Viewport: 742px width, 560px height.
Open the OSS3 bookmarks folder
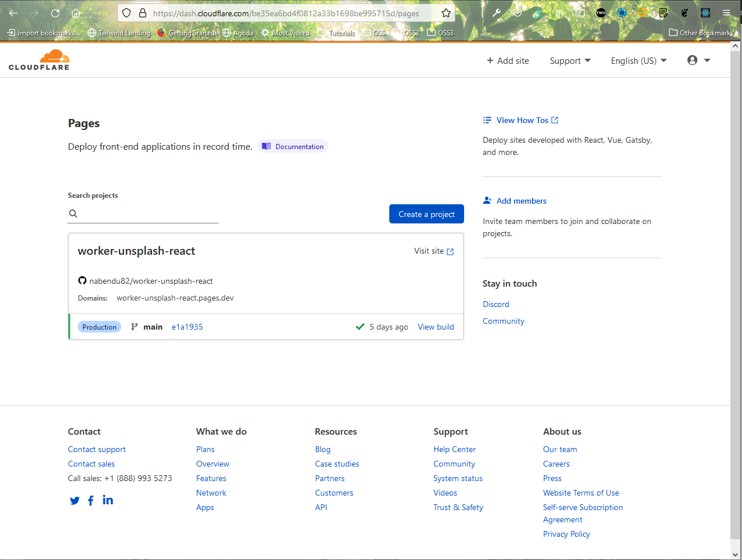tap(440, 33)
